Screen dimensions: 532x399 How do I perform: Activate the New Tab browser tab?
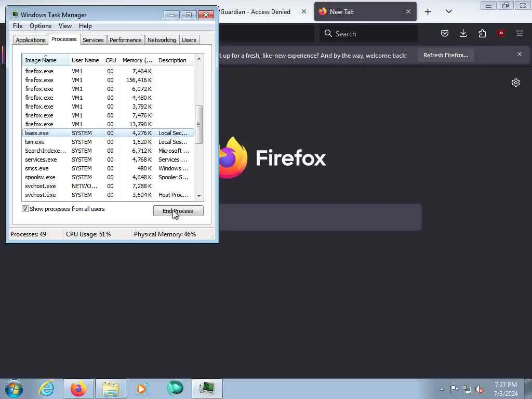[365, 11]
